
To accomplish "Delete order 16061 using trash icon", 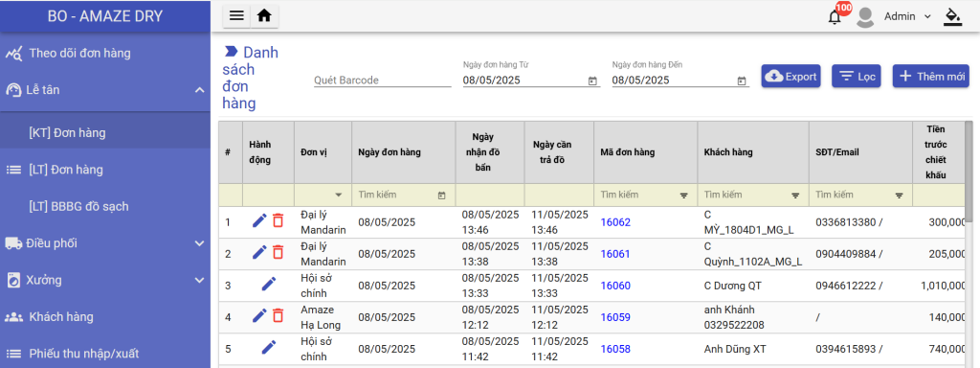I will click(x=278, y=253).
